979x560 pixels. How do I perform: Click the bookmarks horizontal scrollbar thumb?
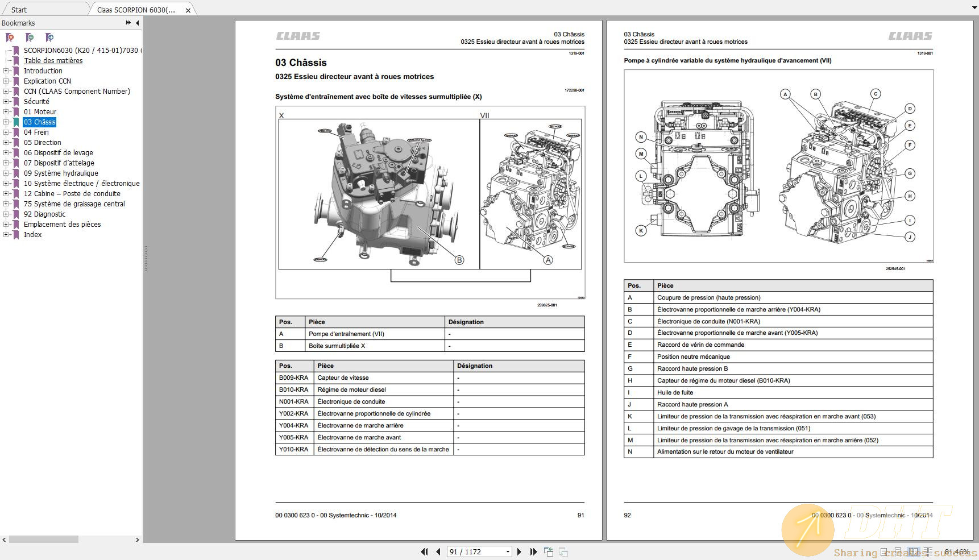click(x=44, y=539)
